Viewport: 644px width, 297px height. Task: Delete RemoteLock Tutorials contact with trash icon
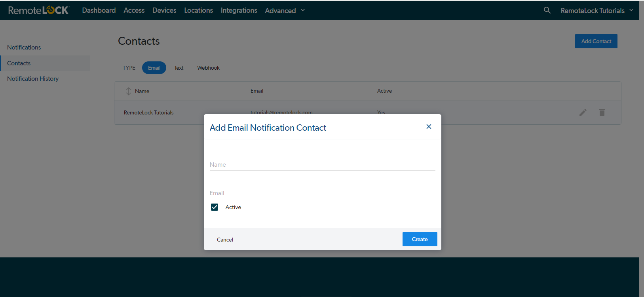(602, 112)
